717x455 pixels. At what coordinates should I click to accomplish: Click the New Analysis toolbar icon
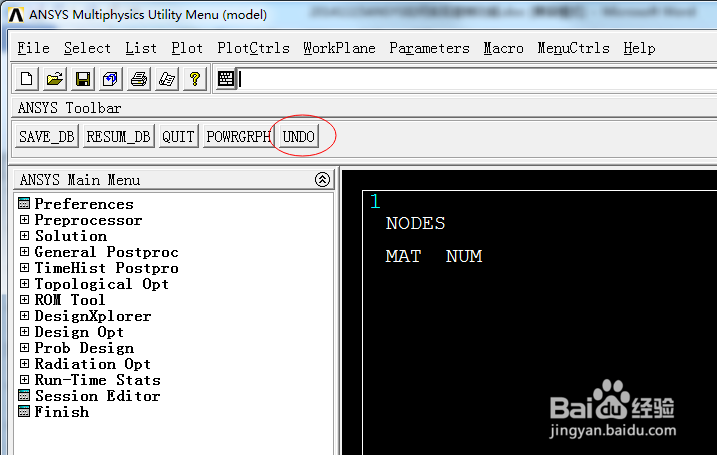click(x=27, y=79)
